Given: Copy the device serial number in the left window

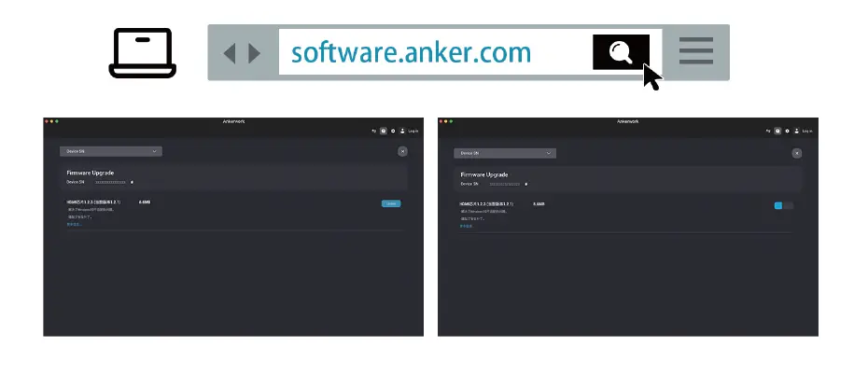Looking at the screenshot, I should pos(132,182).
